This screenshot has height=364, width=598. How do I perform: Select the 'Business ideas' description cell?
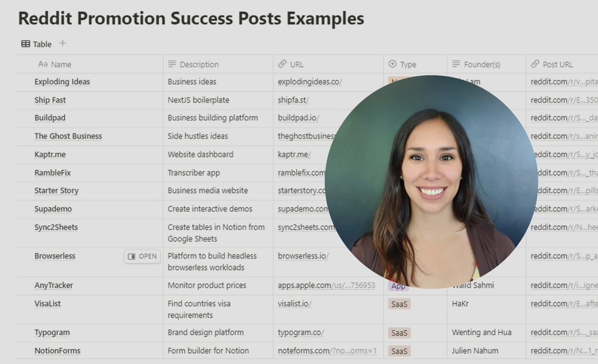[218, 82]
